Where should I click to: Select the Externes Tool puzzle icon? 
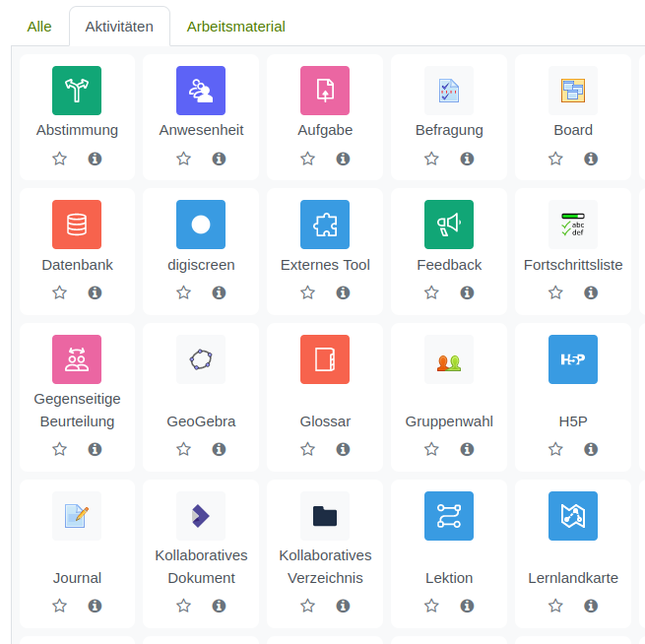325,225
